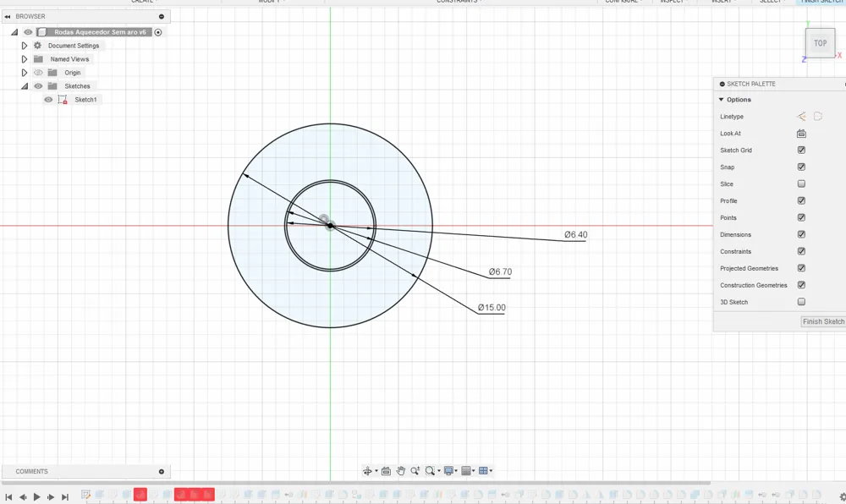Open Orbit tool dropdown arrow

pos(376,471)
